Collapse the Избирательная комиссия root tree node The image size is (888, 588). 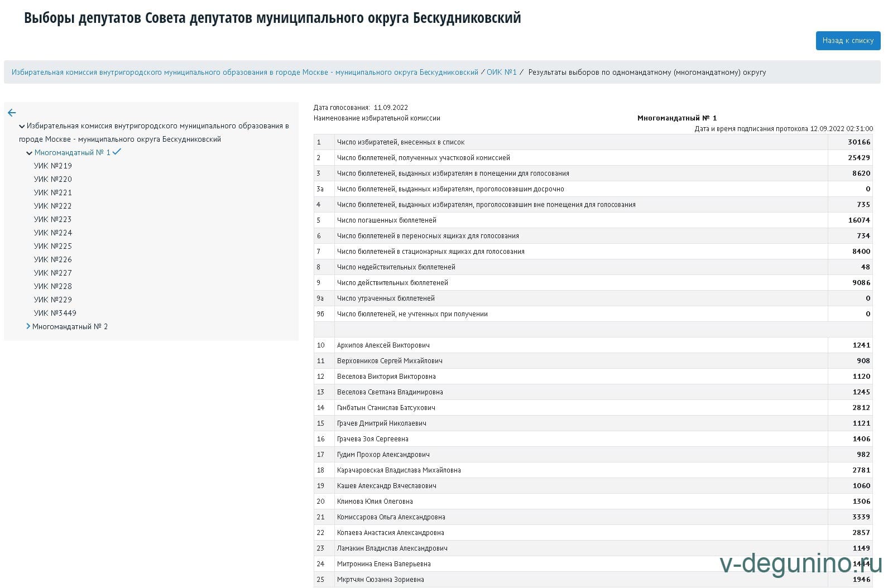pyautogui.click(x=22, y=127)
